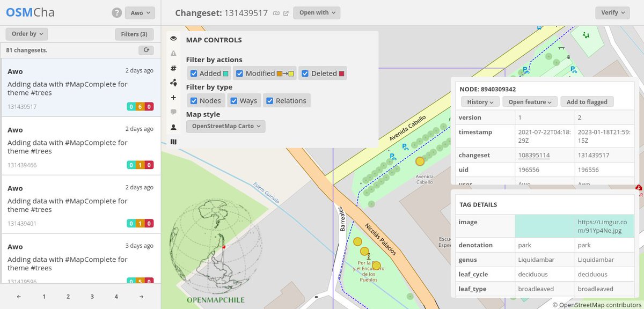Go to page 3 of changesets
The height and width of the screenshot is (309, 644).
tap(92, 296)
